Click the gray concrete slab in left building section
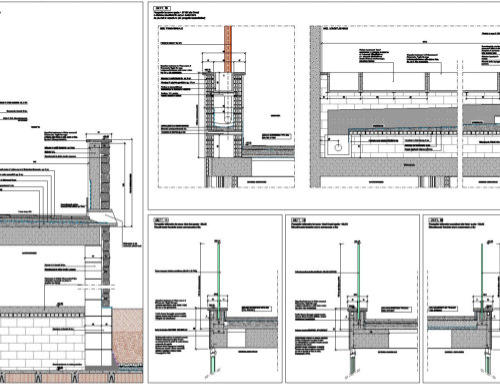The height and width of the screenshot is (384, 500). [x=50, y=236]
